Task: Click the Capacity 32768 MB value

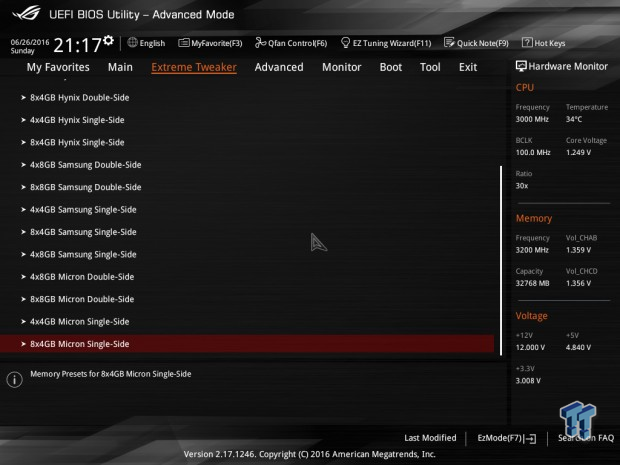Action: tap(532, 283)
